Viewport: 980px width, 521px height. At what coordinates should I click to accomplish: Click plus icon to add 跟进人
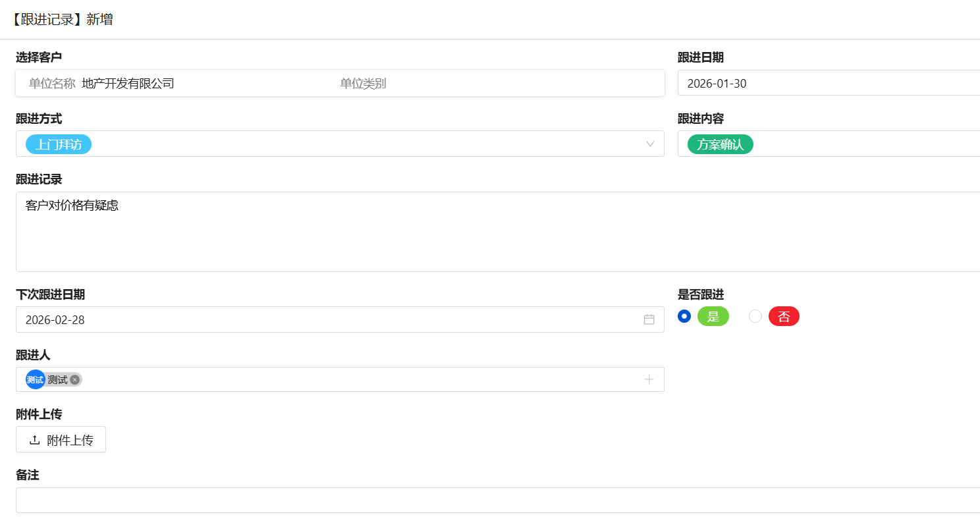[649, 379]
